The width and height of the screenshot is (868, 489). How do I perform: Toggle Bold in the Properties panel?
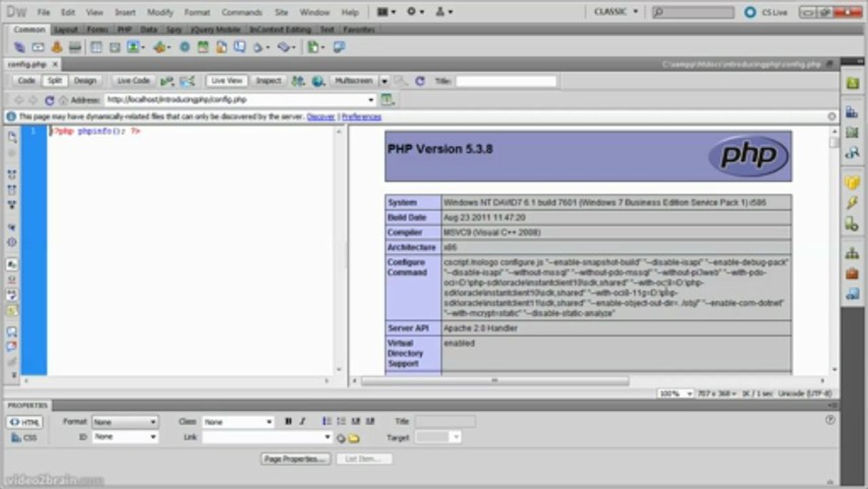pyautogui.click(x=288, y=422)
